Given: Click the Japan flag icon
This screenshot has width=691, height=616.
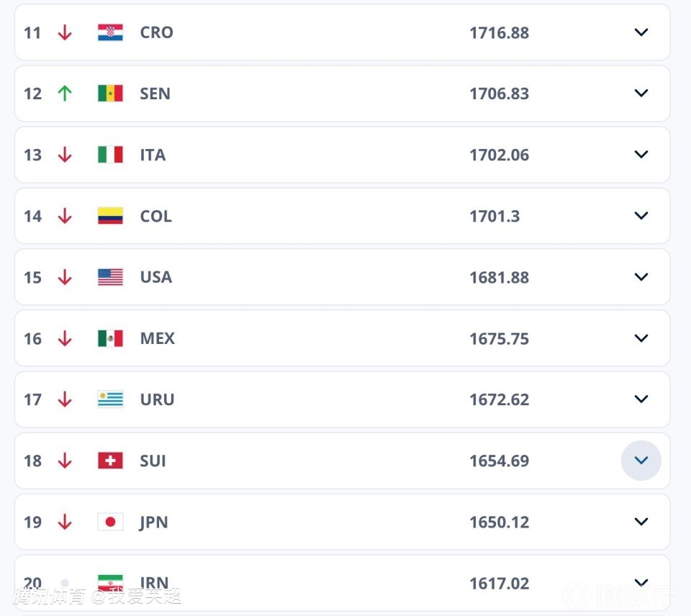Looking at the screenshot, I should (x=110, y=522).
